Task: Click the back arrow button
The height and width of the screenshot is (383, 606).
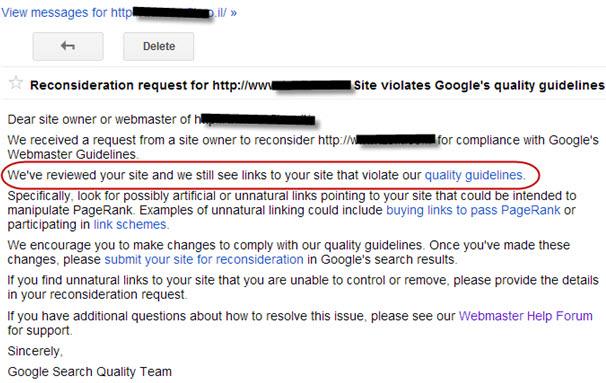Action: pos(68,46)
